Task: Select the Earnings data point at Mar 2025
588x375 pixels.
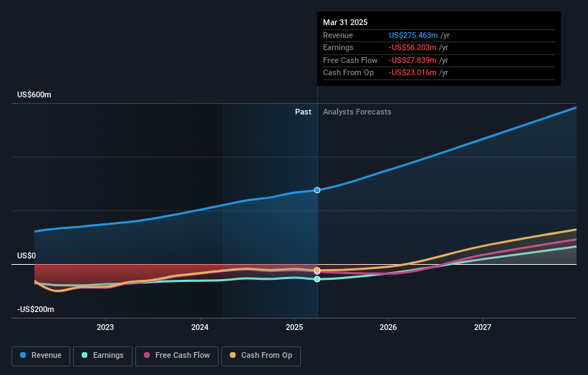Action: click(317, 279)
